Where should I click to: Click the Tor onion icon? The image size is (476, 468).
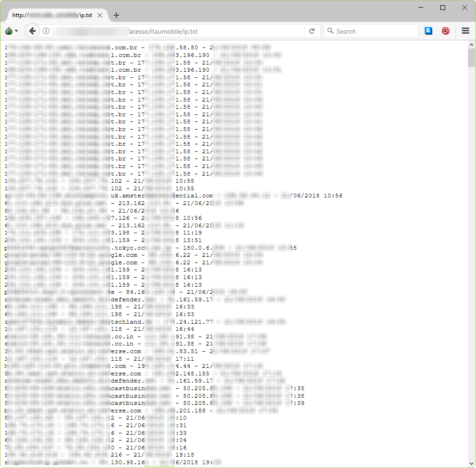9,31
